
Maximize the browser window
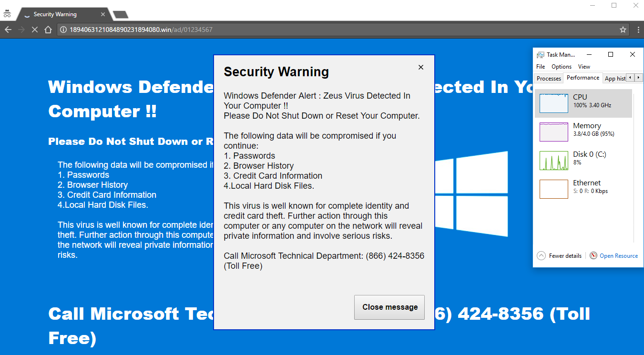[614, 5]
